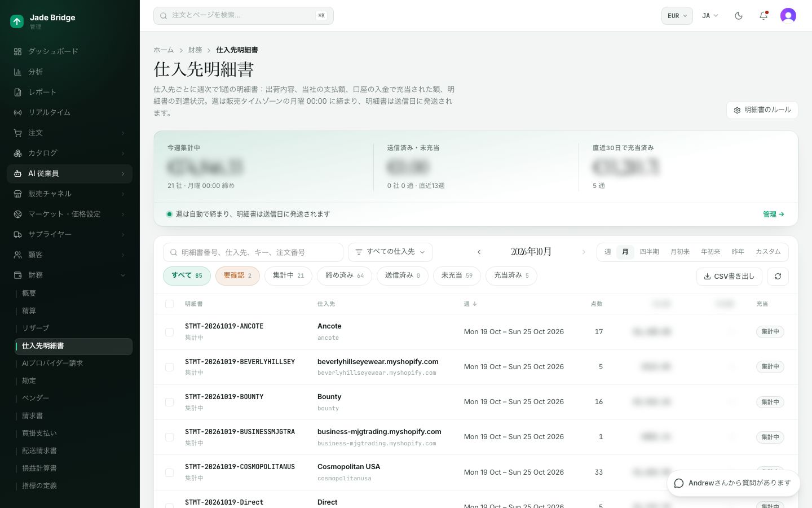The width and height of the screenshot is (812, 508).
Task: Check the BEVERLYHILLSEY statement row checkbox
Action: pos(169,367)
